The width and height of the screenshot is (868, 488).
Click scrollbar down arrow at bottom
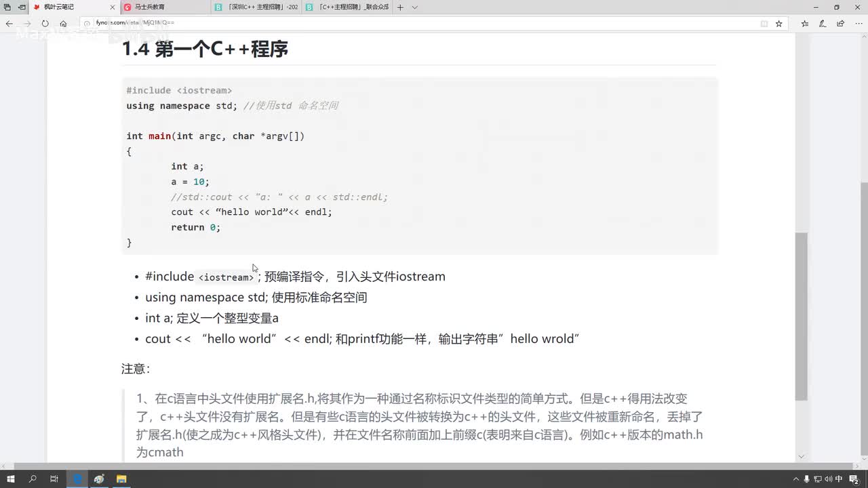[x=801, y=457]
